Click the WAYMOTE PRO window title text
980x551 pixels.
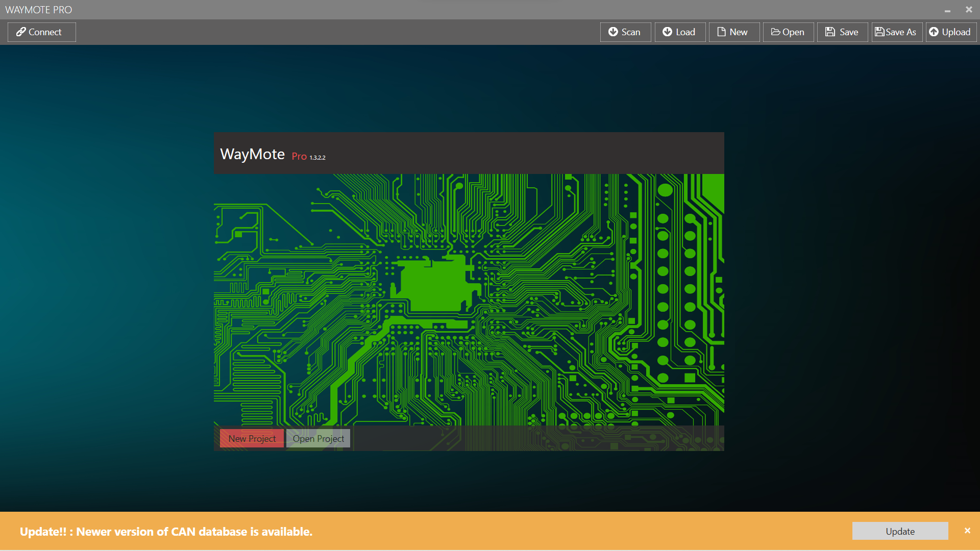coord(39,10)
